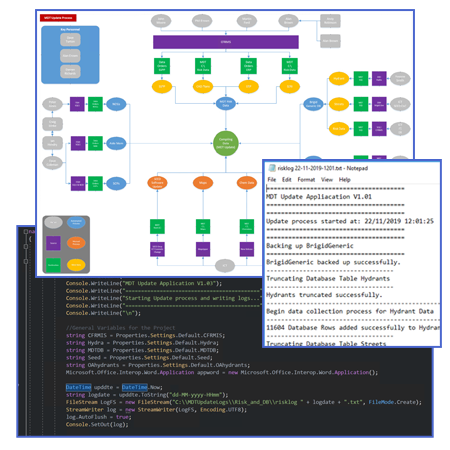Screen dimensions: 450x450
Task: Click 'MDT Update Appliacation V1.01' line in Notepad
Action: click(319, 197)
